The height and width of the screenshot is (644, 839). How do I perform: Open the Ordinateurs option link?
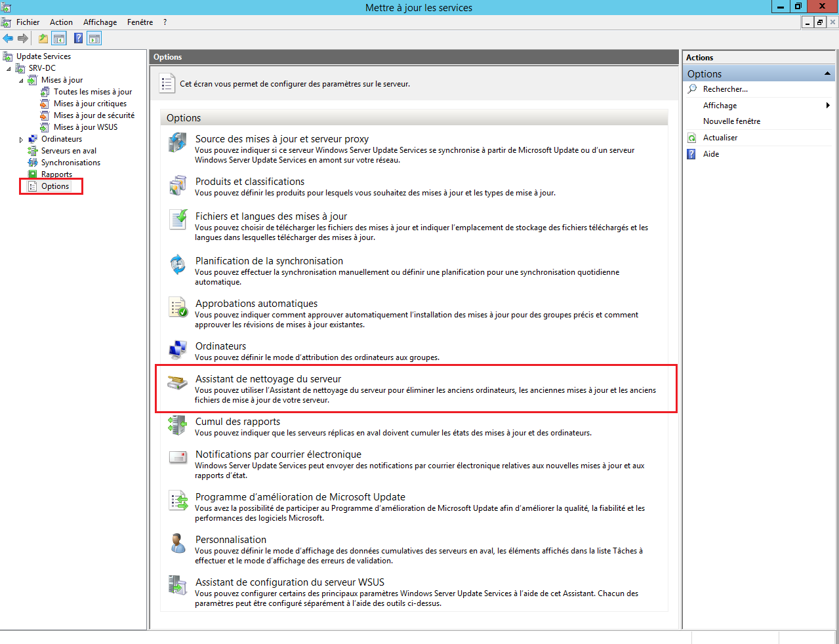[221, 346]
